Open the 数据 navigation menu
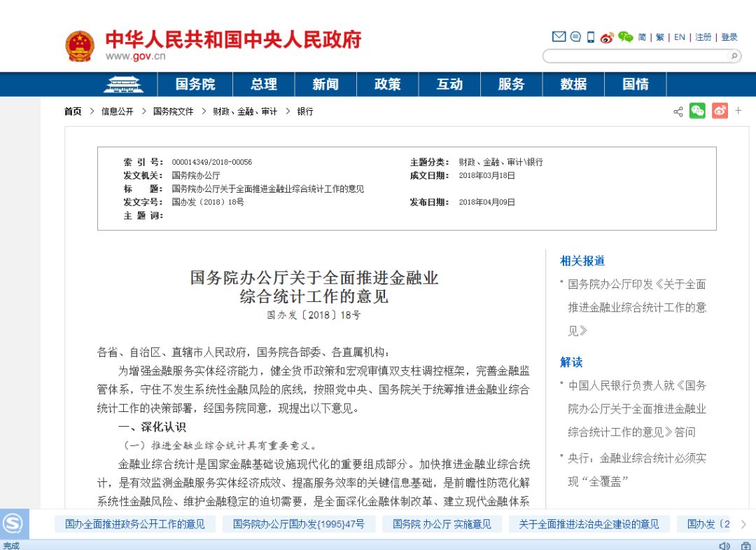756x550 pixels. point(573,85)
